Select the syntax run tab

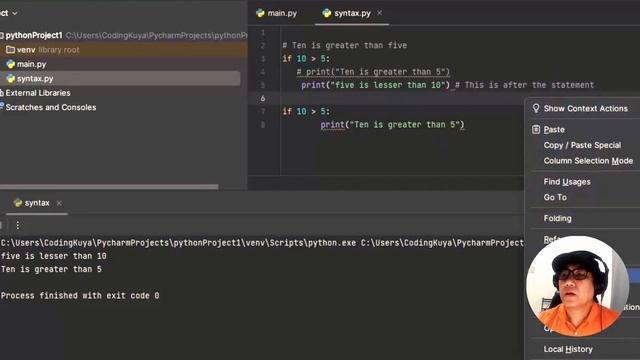tap(37, 203)
